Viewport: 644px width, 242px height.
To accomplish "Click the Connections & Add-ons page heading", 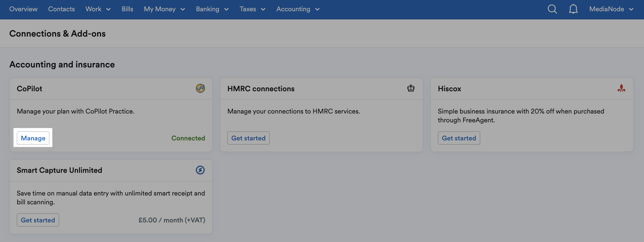I will 58,34.
